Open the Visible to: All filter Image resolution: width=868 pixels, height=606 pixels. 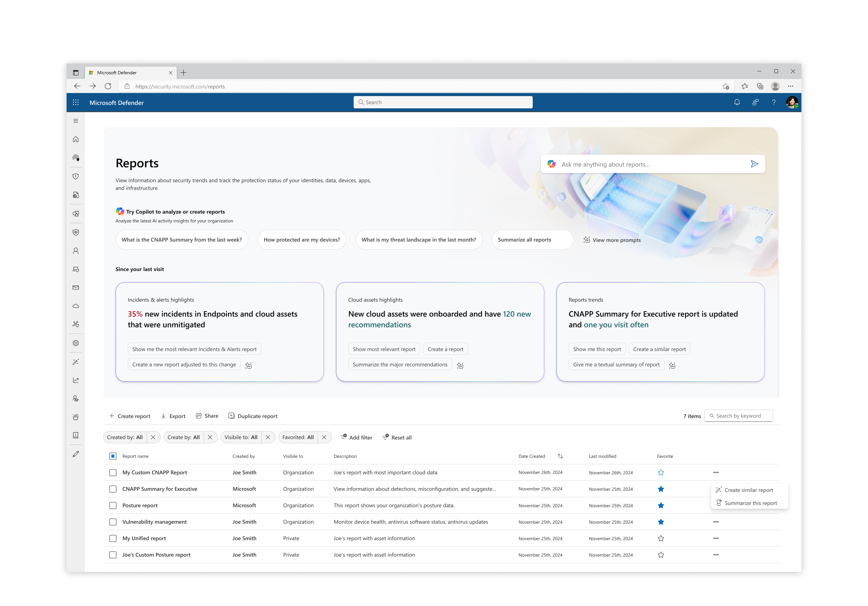[241, 437]
